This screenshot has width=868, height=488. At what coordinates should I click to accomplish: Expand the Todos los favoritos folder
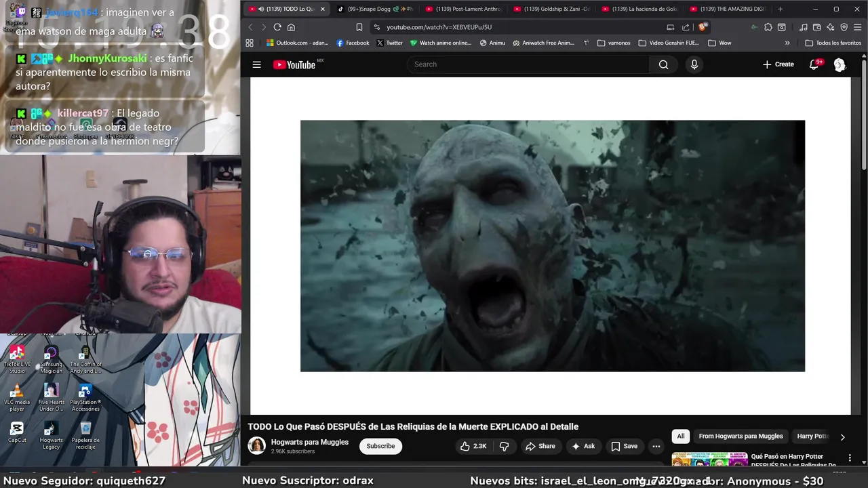[833, 43]
